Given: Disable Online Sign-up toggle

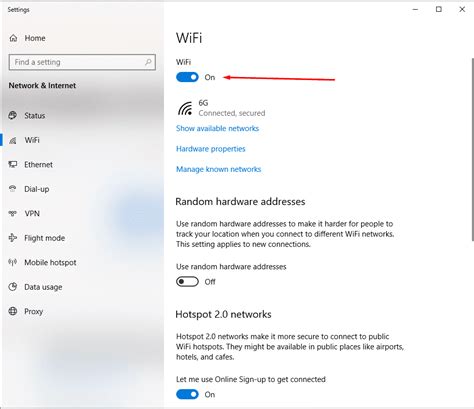Looking at the screenshot, I should point(187,394).
